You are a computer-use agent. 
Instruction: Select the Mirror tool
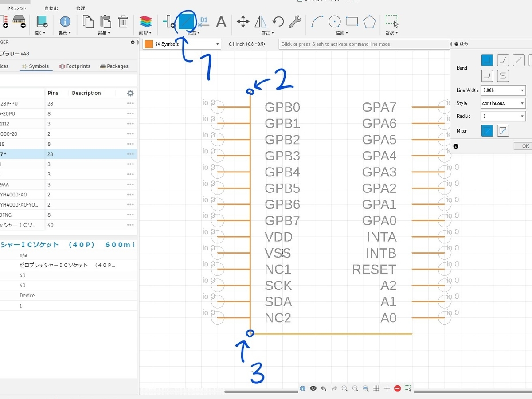coord(261,21)
